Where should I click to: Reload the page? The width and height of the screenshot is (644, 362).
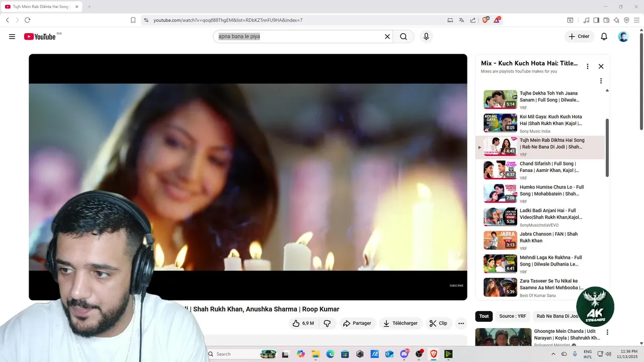point(27,20)
